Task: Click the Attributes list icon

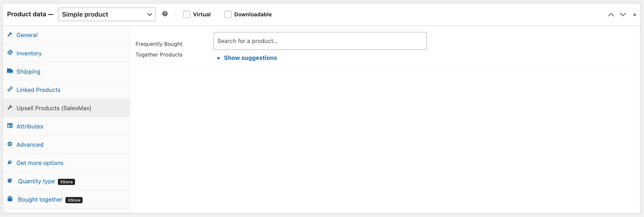Action: [10, 126]
